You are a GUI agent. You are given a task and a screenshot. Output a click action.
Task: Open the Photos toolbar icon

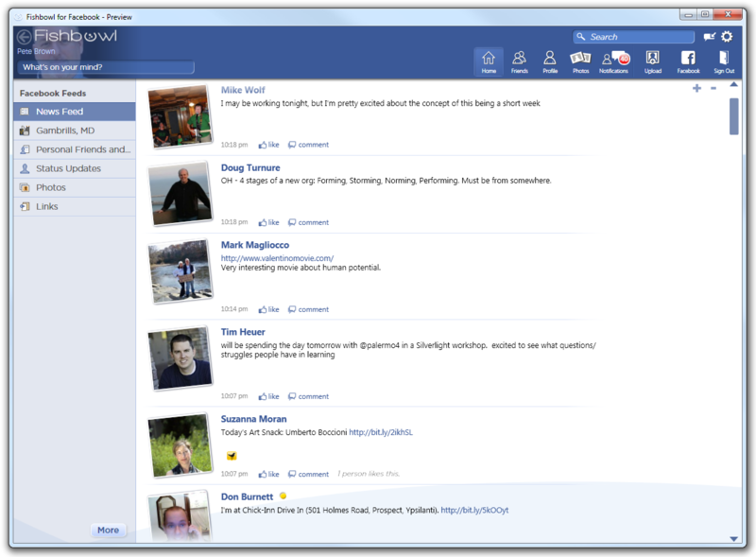[x=580, y=61]
